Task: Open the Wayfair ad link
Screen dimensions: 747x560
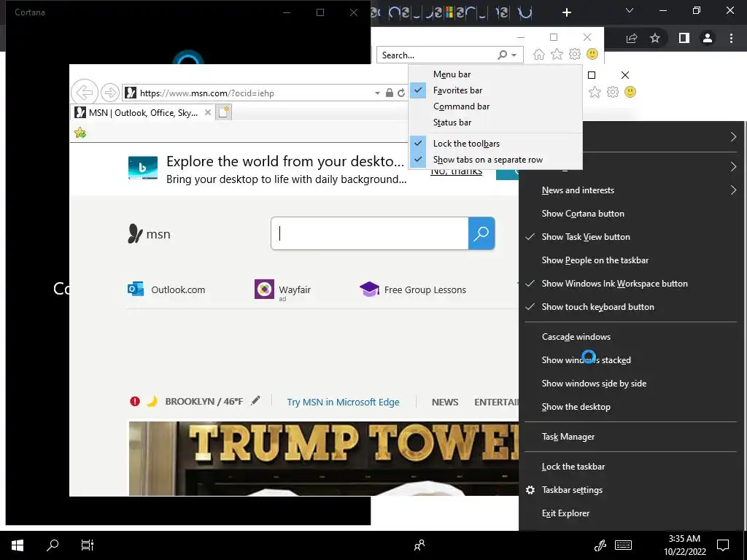Action: [x=282, y=289]
